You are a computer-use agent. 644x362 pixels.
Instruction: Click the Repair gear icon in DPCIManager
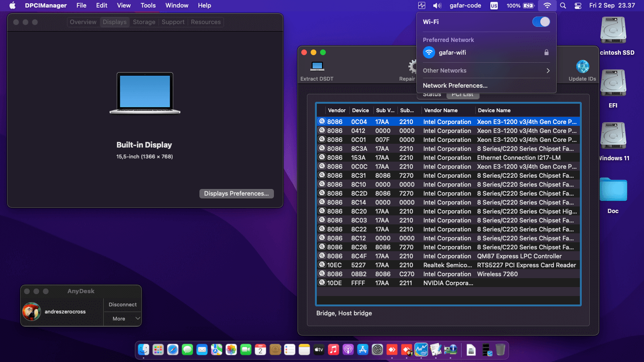coord(412,66)
